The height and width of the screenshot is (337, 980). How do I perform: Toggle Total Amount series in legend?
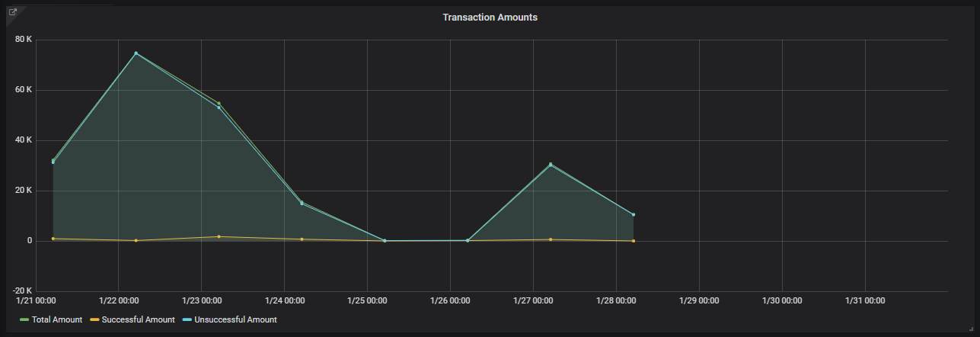[57, 319]
